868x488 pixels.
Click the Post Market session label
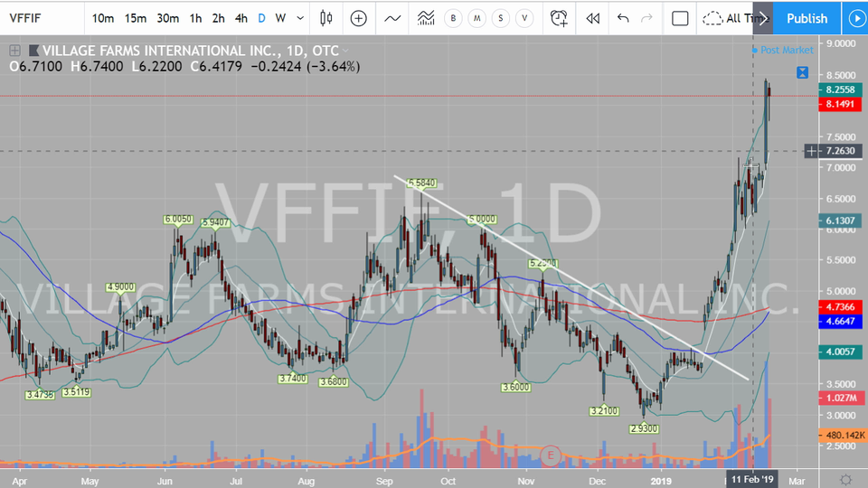[787, 50]
